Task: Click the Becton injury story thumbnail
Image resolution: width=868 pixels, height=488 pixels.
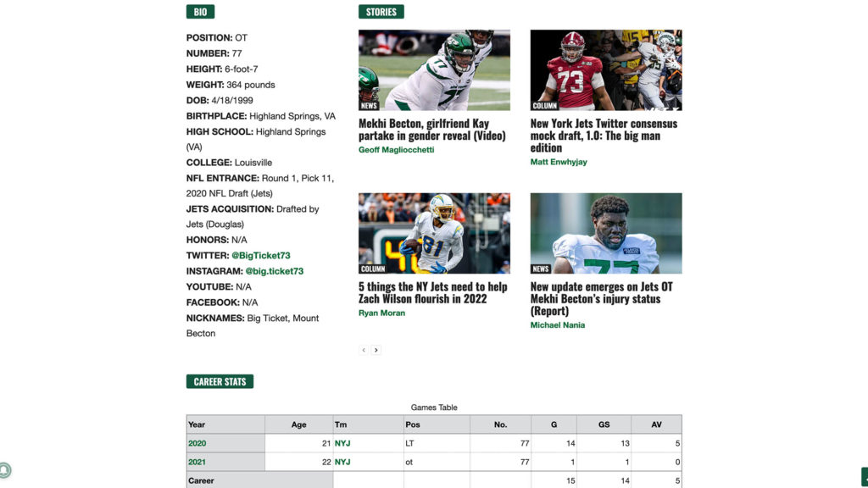Action: [x=606, y=234]
